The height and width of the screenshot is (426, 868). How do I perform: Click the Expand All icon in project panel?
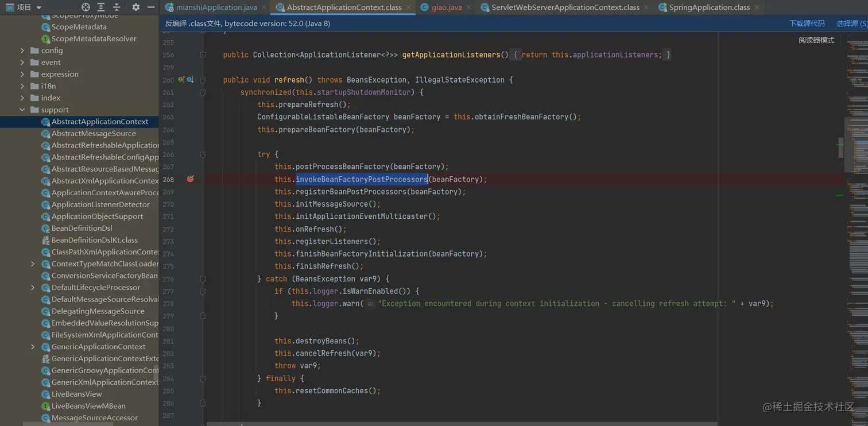(101, 7)
